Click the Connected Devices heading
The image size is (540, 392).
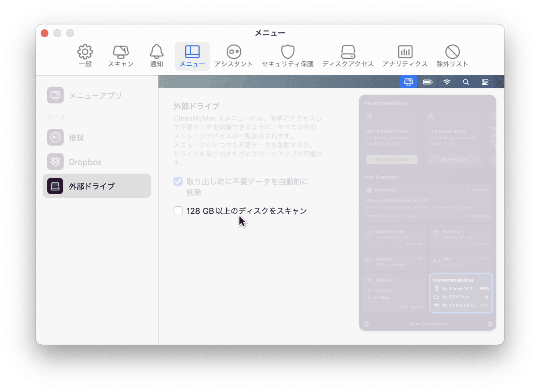pos(453,280)
